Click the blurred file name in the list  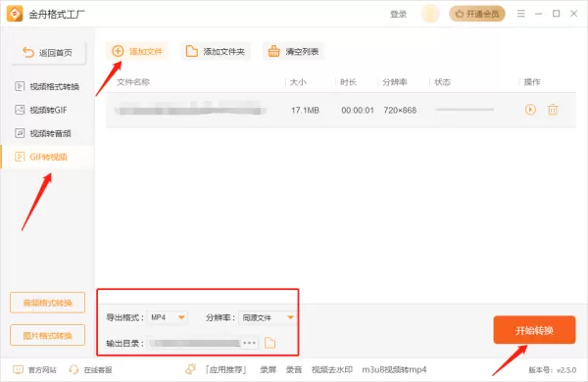tap(190, 109)
